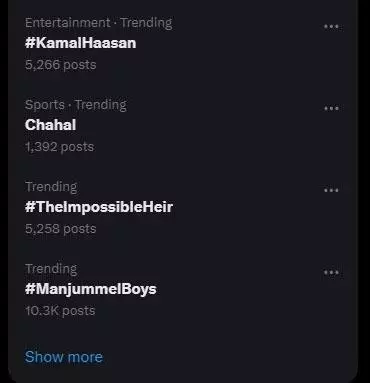
Task: Open more options for Chahal trend
Action: click(x=331, y=108)
